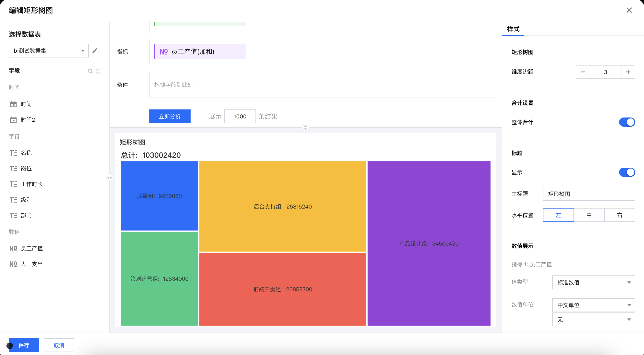Switch to the 样式 tab
This screenshot has width=644, height=355.
(513, 29)
